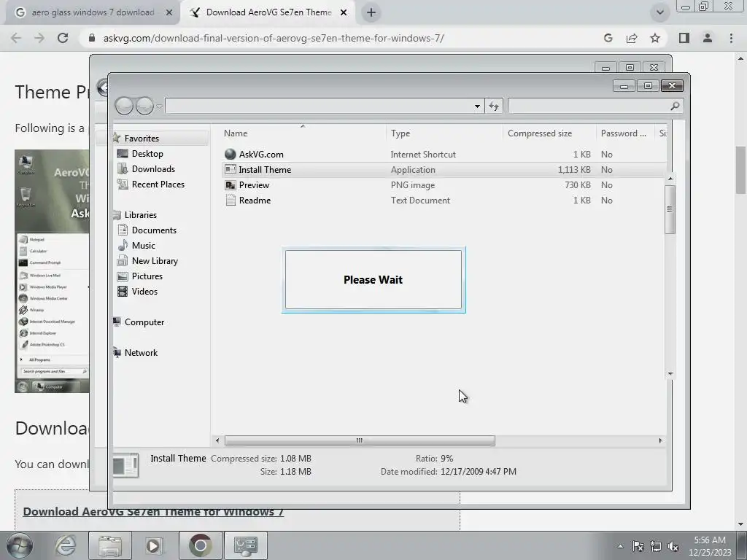Click 'Text Document' type cell

420,200
